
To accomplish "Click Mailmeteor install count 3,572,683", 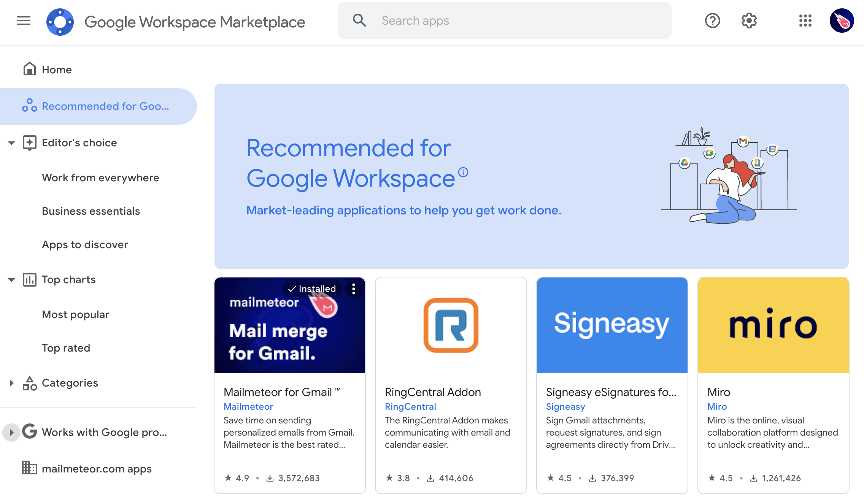I will [x=293, y=478].
